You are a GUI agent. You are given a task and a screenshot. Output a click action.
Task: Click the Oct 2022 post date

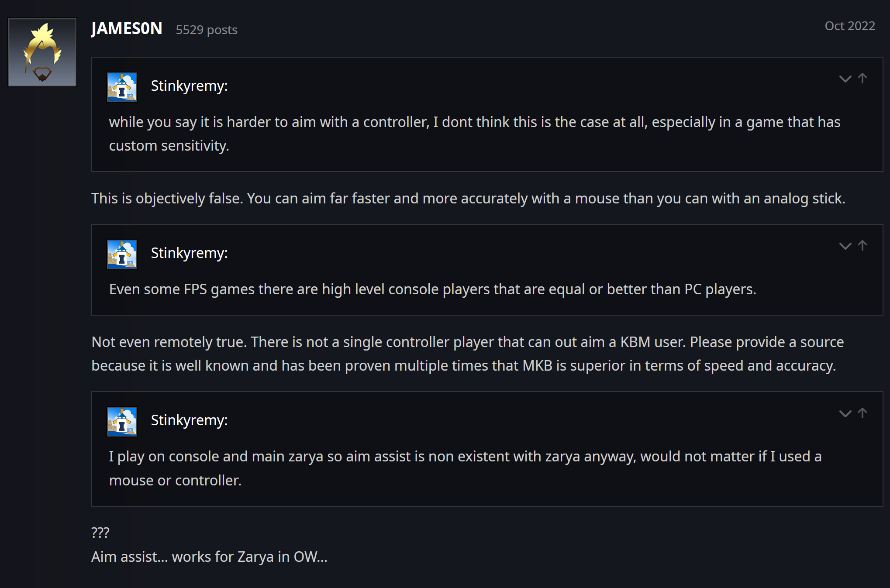pyautogui.click(x=849, y=26)
